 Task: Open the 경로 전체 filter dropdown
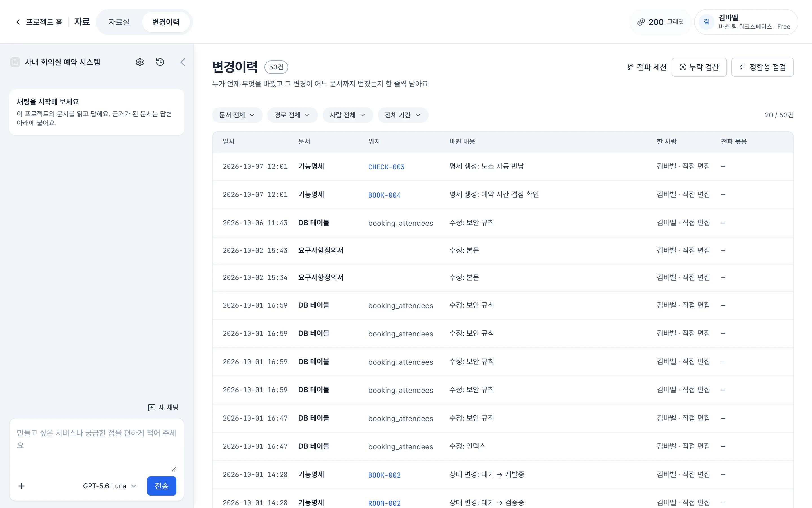click(x=292, y=115)
